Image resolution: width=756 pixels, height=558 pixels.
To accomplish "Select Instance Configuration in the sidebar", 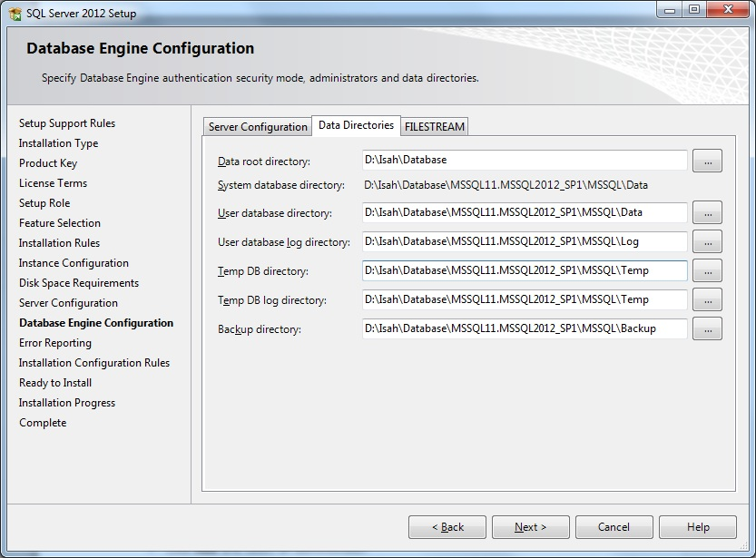I will 67,262.
